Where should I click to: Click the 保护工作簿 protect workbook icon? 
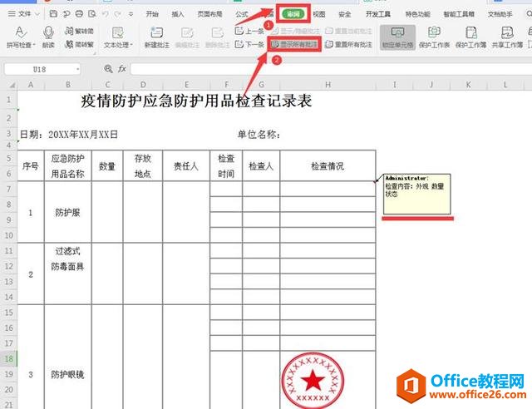click(471, 32)
